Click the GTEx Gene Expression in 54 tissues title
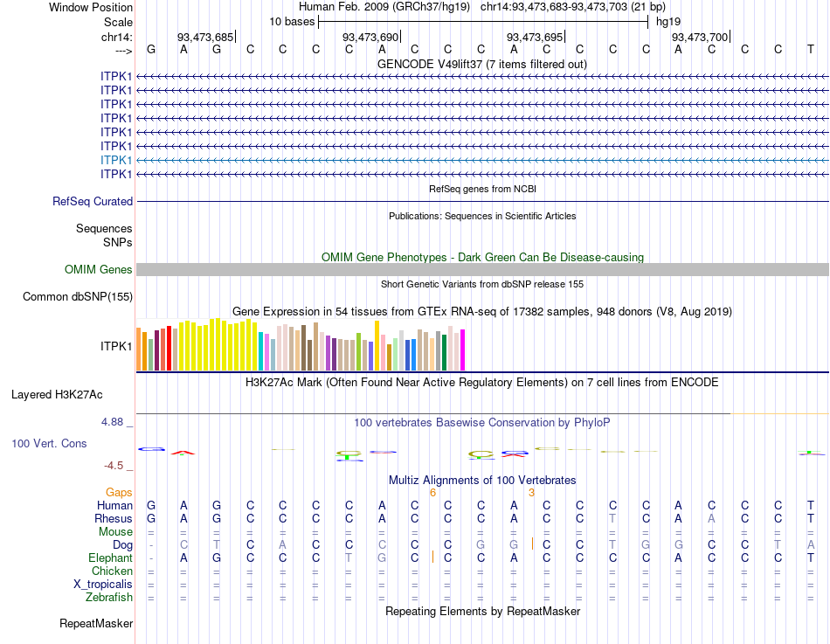This screenshot has height=644, width=830. 482,311
